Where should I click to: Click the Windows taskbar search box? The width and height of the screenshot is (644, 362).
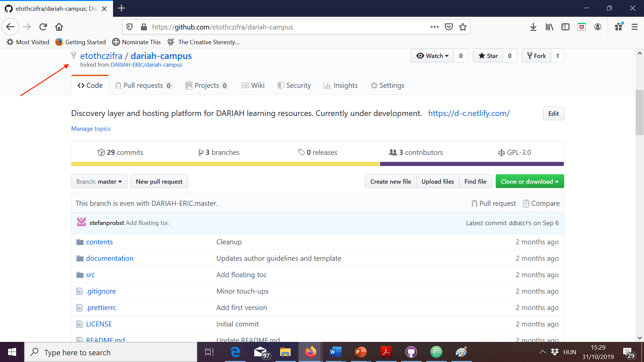tap(111, 352)
